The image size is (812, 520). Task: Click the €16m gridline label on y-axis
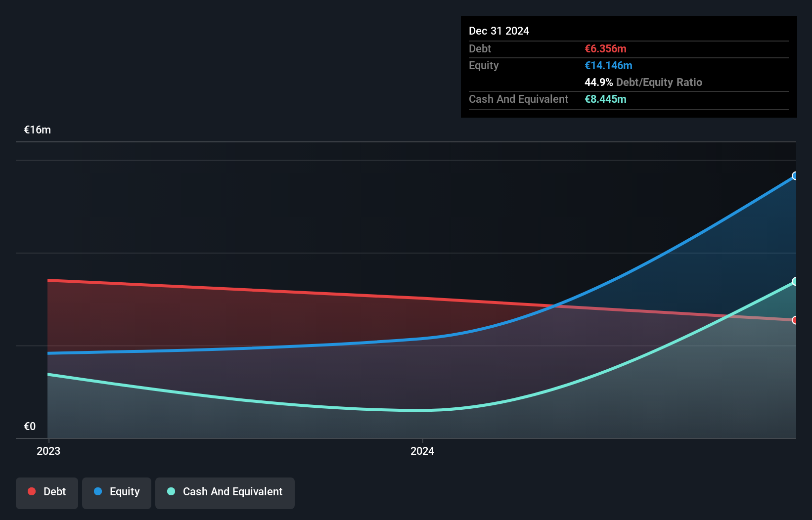(x=37, y=130)
